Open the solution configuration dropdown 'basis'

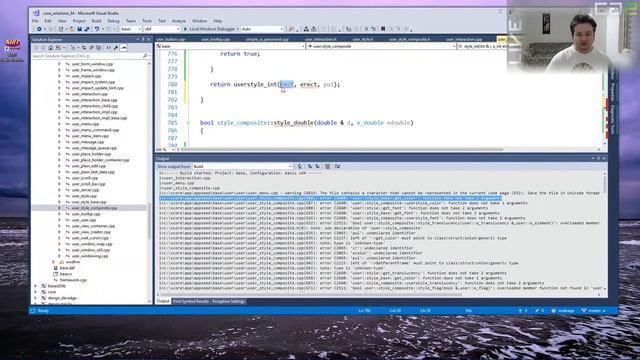pyautogui.click(x=131, y=29)
